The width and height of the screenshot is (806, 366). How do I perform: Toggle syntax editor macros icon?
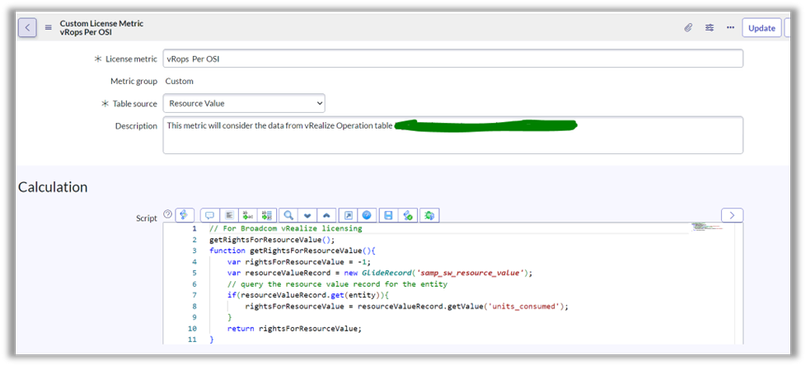click(x=185, y=215)
